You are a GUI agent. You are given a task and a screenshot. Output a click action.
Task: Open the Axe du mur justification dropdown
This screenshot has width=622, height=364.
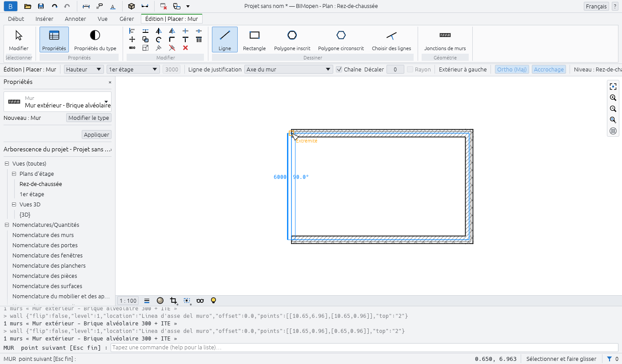289,69
